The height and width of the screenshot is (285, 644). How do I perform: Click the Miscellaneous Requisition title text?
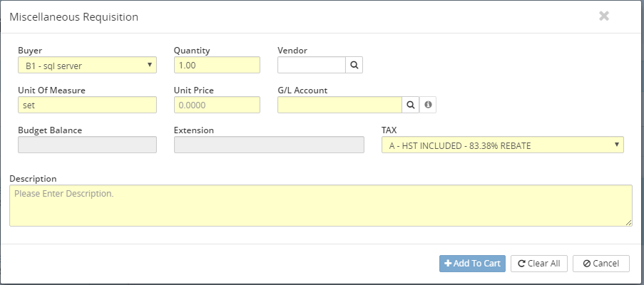pos(74,16)
